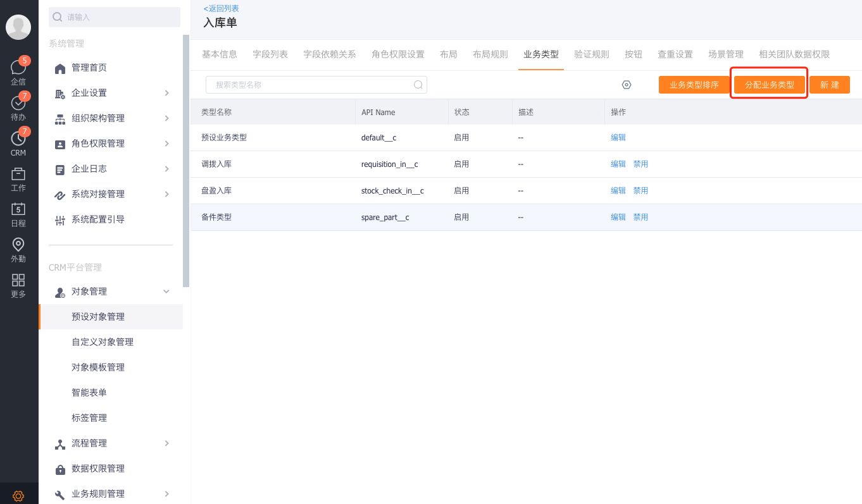This screenshot has height=504, width=862.
Task: Click the requisition_in__c API name cell
Action: pos(390,164)
